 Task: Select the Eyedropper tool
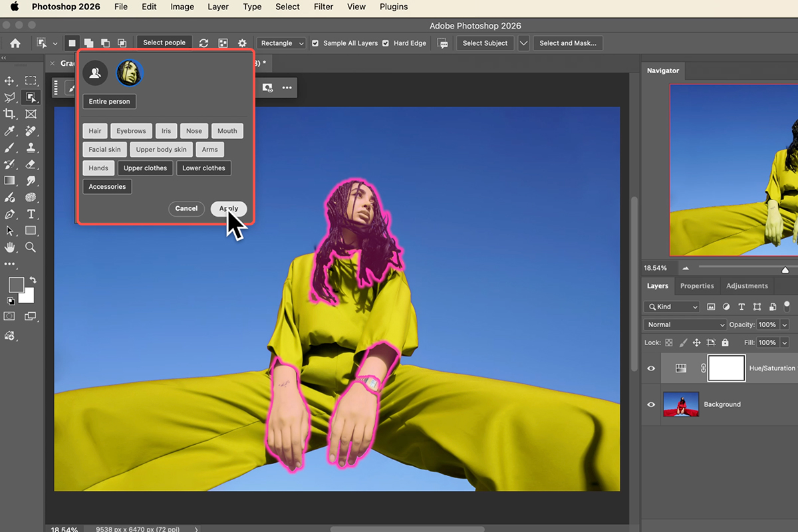[10, 131]
